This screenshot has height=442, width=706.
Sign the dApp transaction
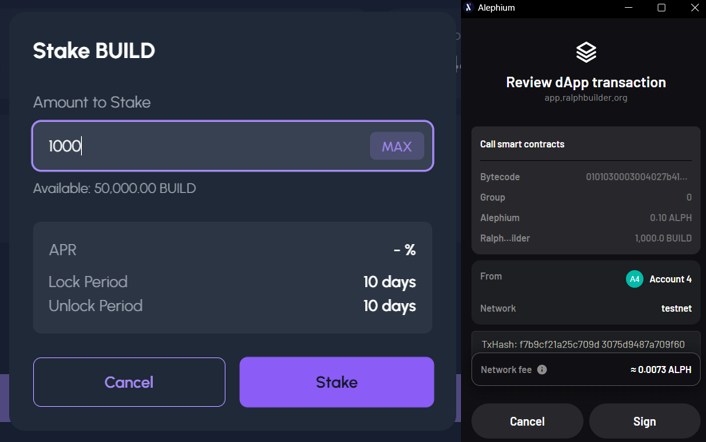644,422
